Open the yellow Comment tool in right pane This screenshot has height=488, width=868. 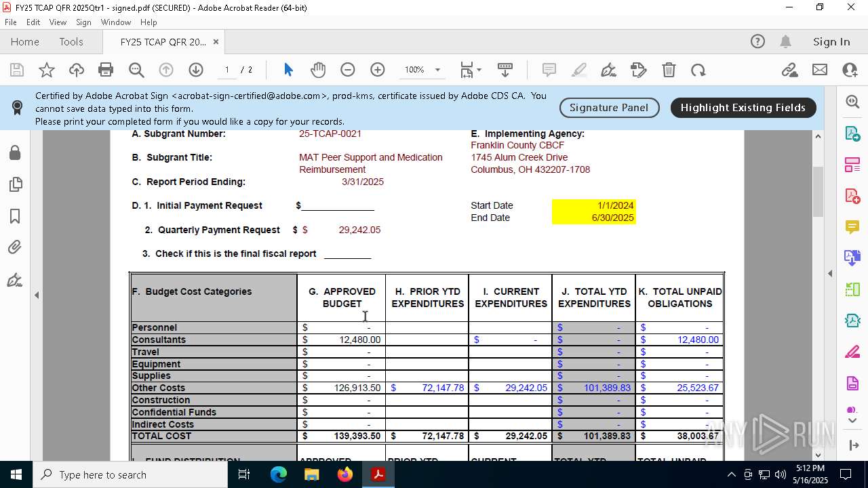[x=852, y=227]
